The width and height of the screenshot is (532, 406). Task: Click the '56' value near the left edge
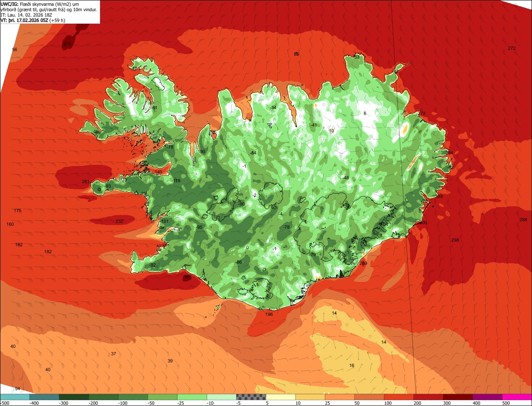(x=15, y=49)
